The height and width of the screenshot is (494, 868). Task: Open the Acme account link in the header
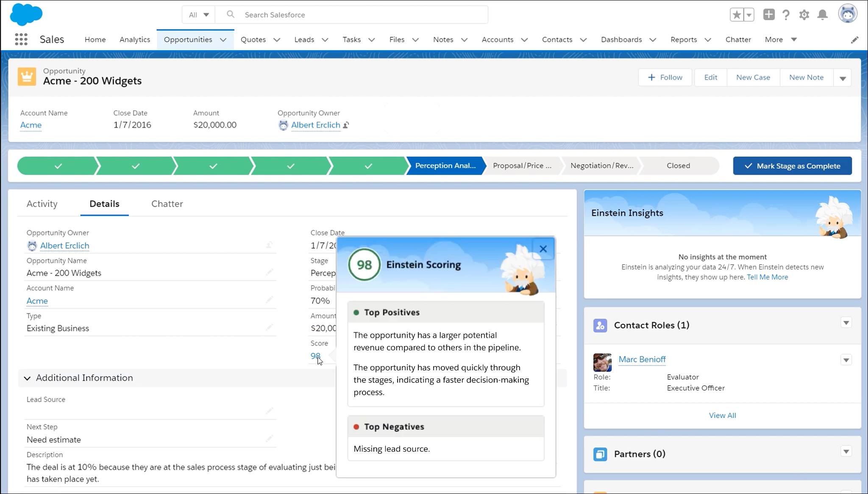[31, 125]
